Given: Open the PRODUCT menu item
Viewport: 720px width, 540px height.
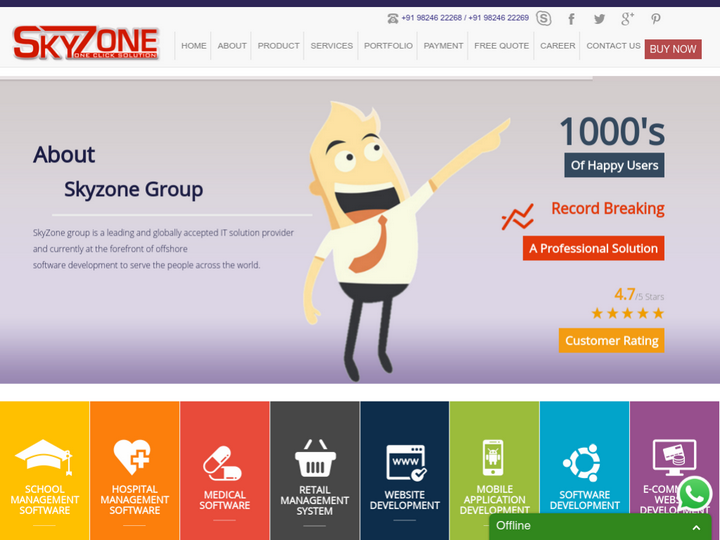Looking at the screenshot, I should coord(278,46).
